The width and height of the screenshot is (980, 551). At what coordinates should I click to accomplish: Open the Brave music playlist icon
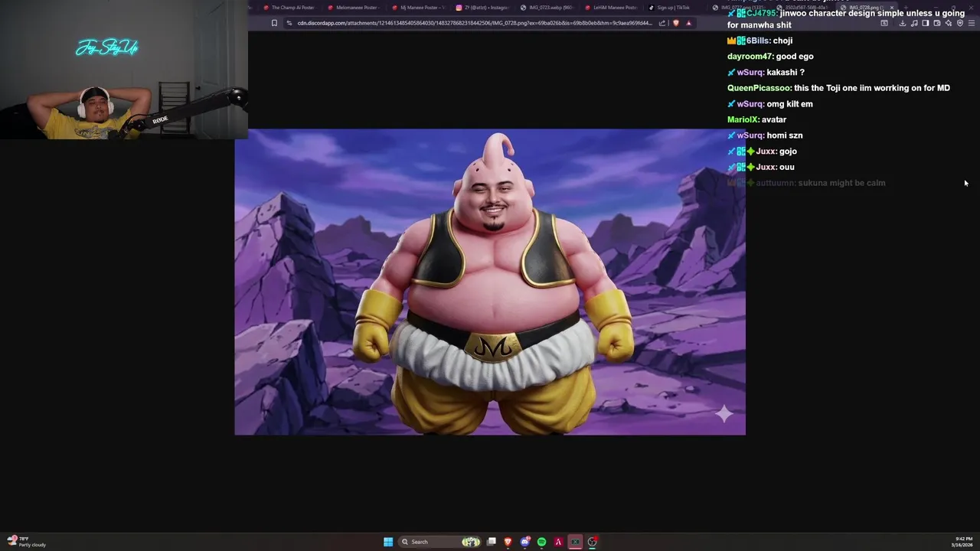click(914, 23)
